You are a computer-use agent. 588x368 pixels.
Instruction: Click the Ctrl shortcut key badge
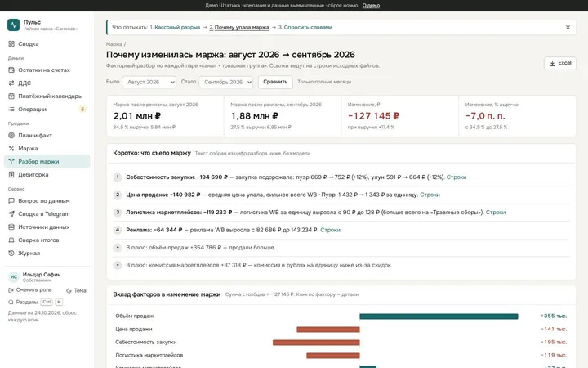47,302
